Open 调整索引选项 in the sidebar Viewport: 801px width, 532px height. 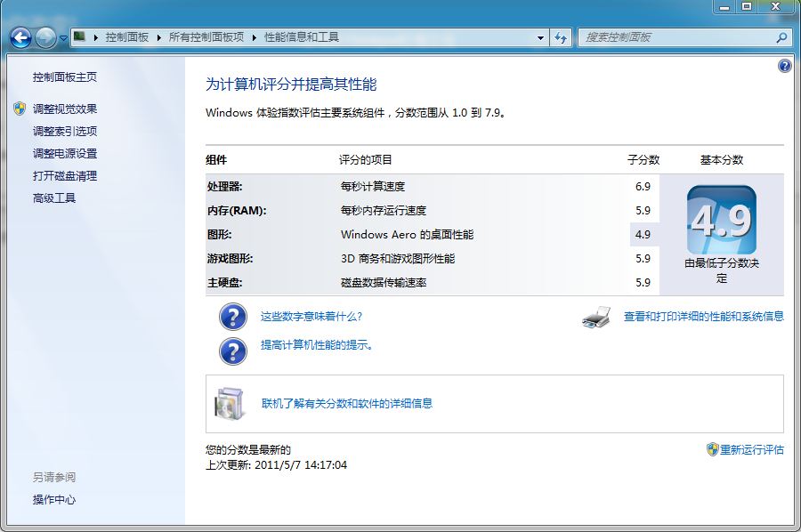click(65, 131)
